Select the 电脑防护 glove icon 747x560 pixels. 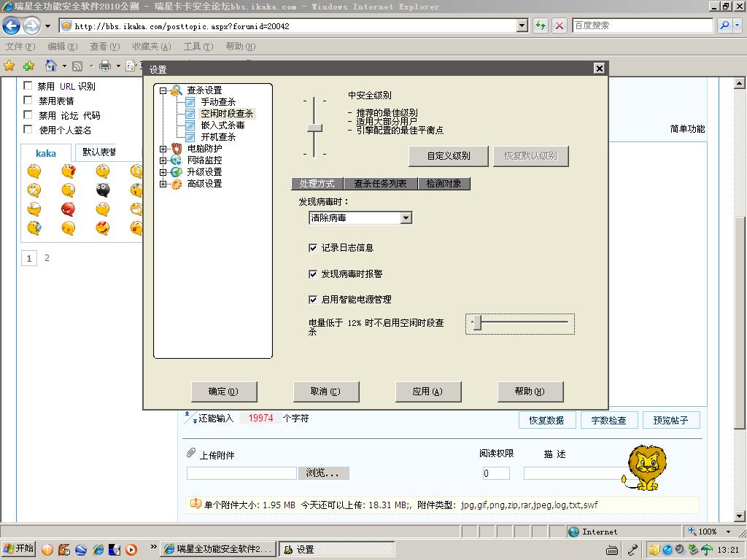(x=177, y=149)
